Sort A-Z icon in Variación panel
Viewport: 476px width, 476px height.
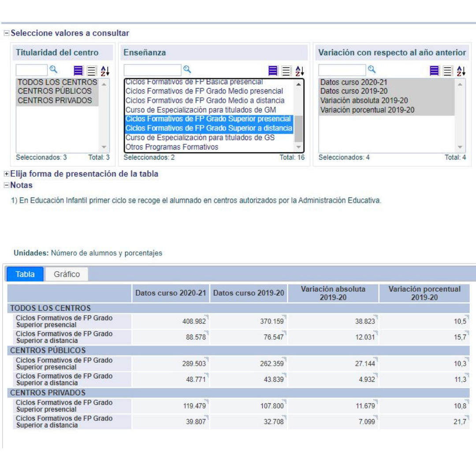[x=461, y=71]
